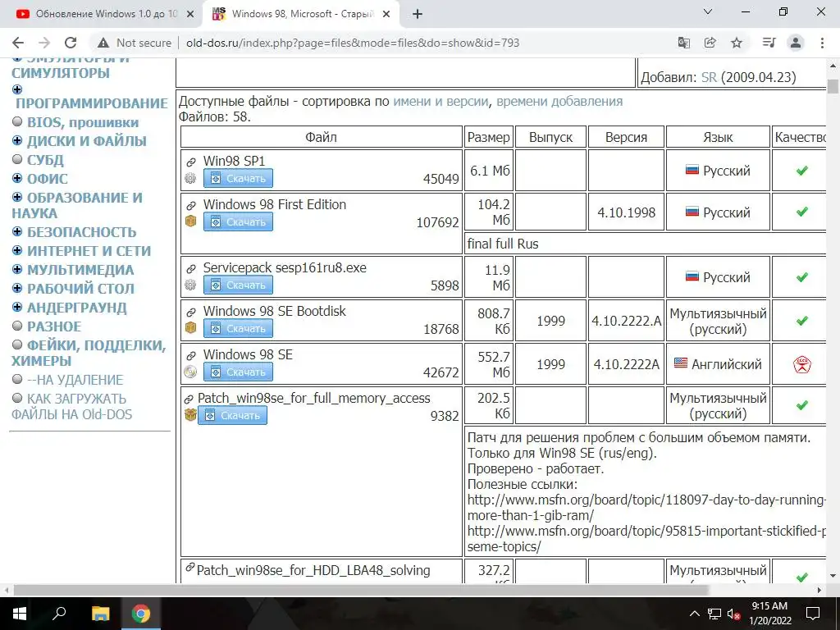The height and width of the screenshot is (630, 840).
Task: Click the red quality badge for Windows 98 SE
Action: (802, 365)
